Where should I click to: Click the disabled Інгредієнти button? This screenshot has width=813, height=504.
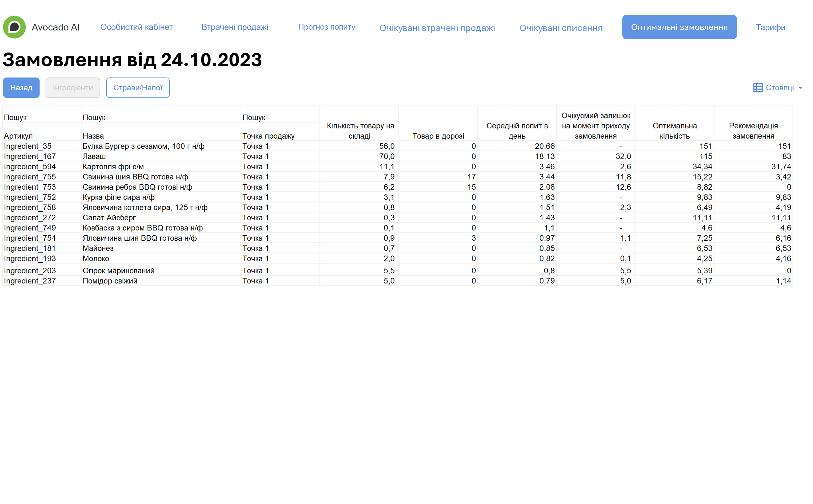pyautogui.click(x=73, y=88)
